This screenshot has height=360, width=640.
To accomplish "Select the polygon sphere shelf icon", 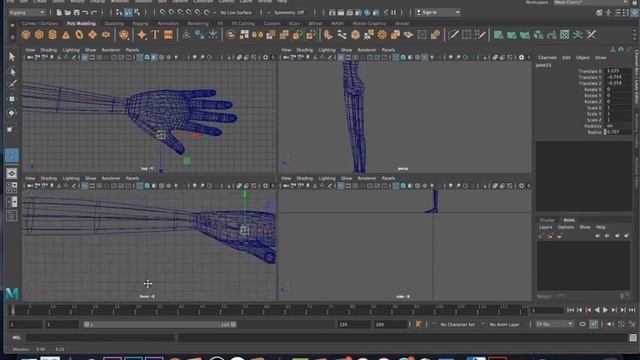I will point(26,35).
